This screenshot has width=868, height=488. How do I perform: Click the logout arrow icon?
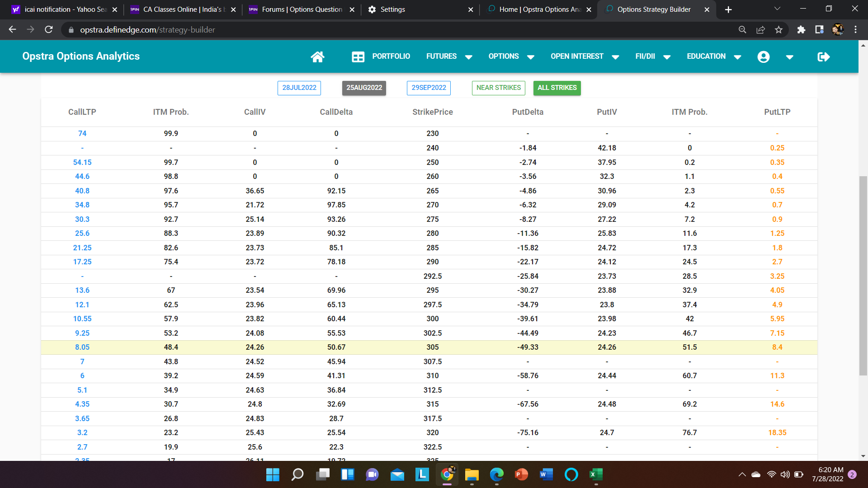tap(823, 56)
